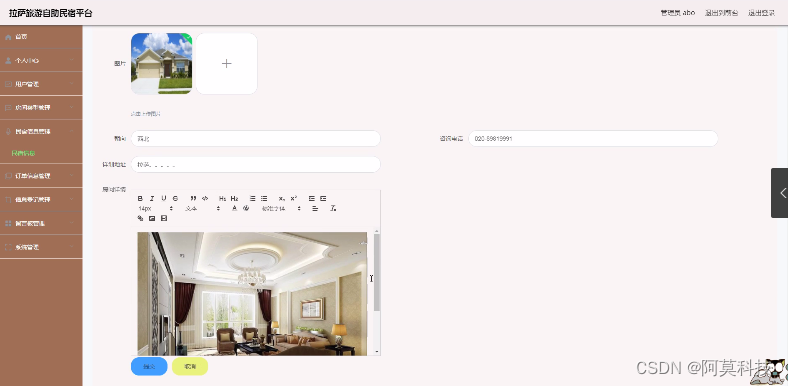788x386 pixels.
Task: Insert a bulleted list
Action: pos(264,199)
